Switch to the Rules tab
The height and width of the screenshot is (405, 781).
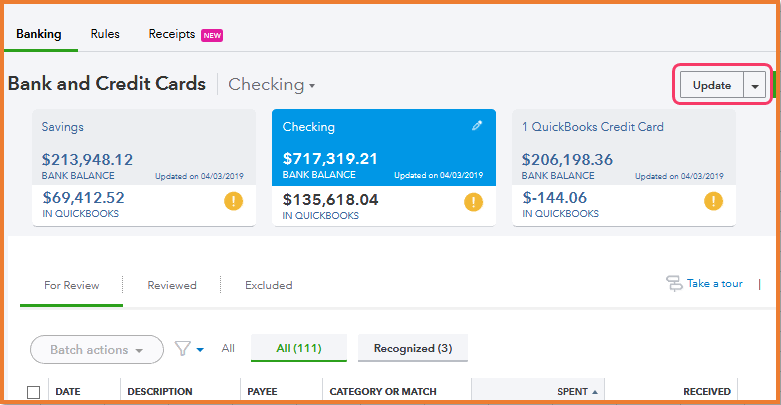[x=105, y=34]
